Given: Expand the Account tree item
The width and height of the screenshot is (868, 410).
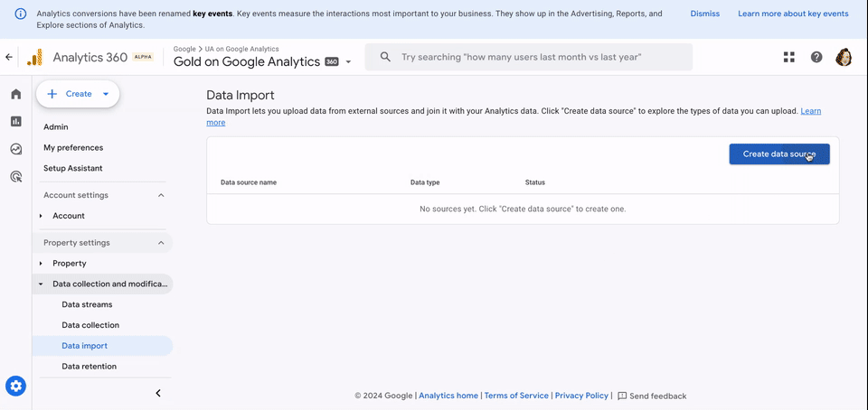Looking at the screenshot, I should 41,216.
